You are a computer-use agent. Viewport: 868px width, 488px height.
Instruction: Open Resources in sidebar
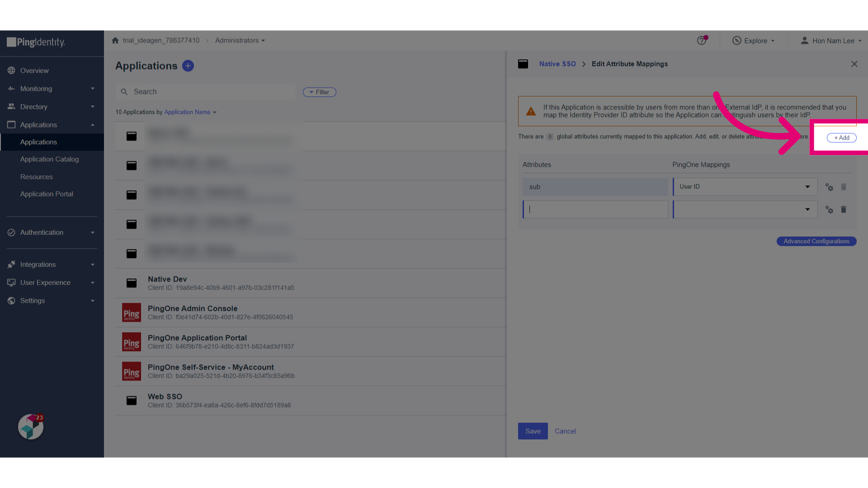36,177
